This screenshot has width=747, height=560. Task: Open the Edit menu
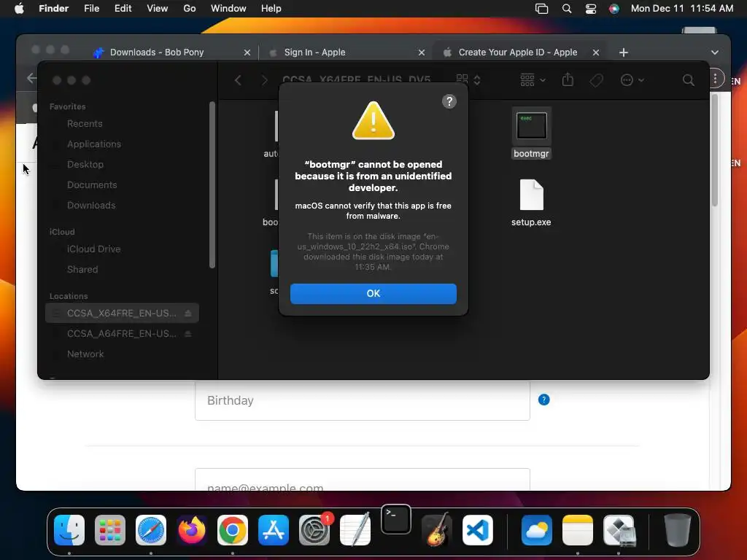pos(123,9)
